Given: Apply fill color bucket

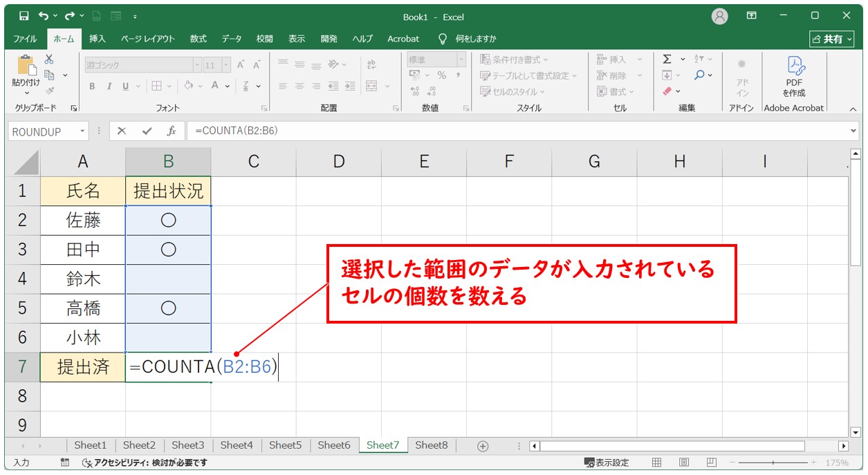Looking at the screenshot, I should coord(187,86).
